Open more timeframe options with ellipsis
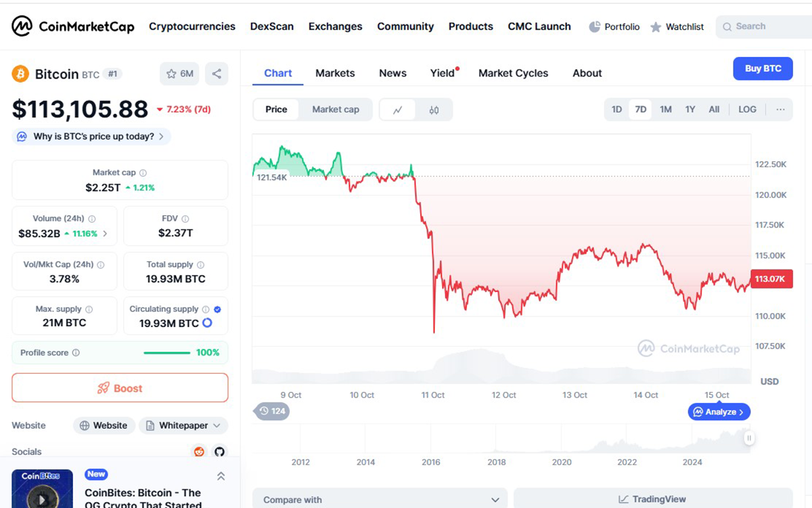This screenshot has height=508, width=812. point(780,109)
